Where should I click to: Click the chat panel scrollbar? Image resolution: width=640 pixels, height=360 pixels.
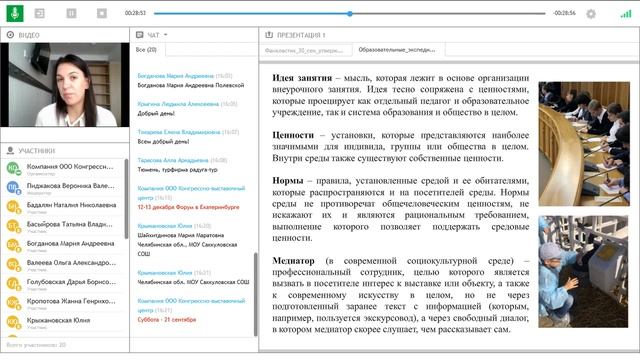pos(256,294)
